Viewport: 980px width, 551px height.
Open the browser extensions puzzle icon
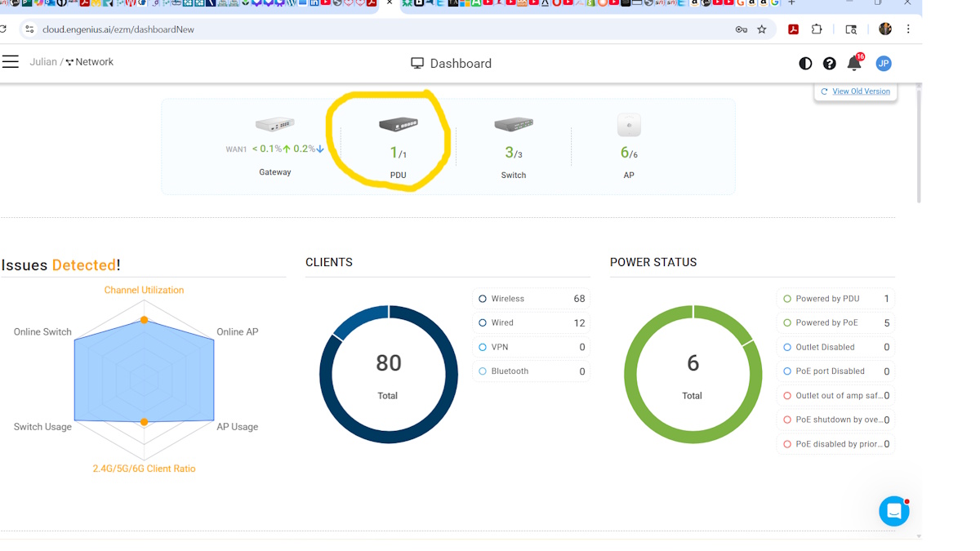tap(817, 29)
